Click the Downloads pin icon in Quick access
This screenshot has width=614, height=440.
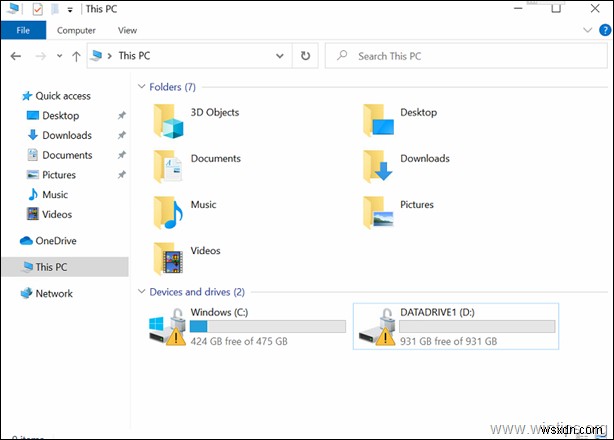pyautogui.click(x=122, y=135)
